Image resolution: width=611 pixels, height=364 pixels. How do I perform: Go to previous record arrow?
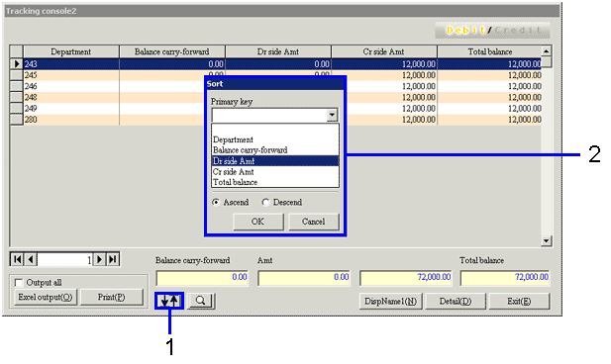[x=31, y=259]
